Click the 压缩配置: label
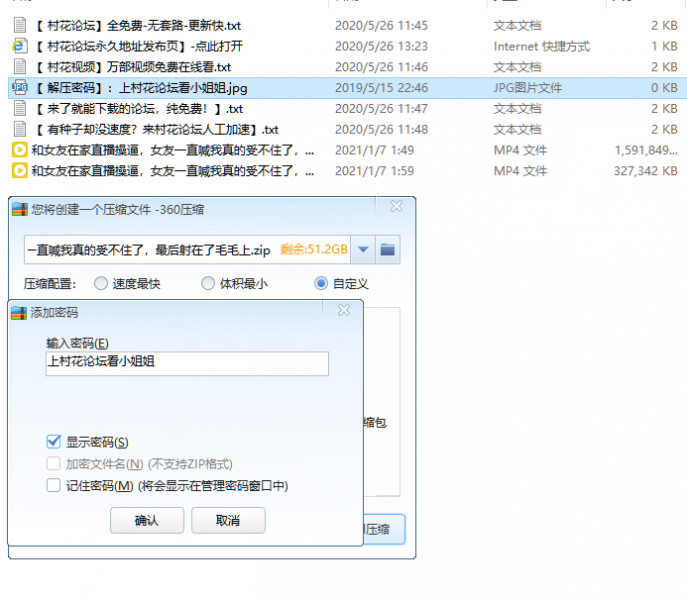687x600 pixels. [50, 284]
